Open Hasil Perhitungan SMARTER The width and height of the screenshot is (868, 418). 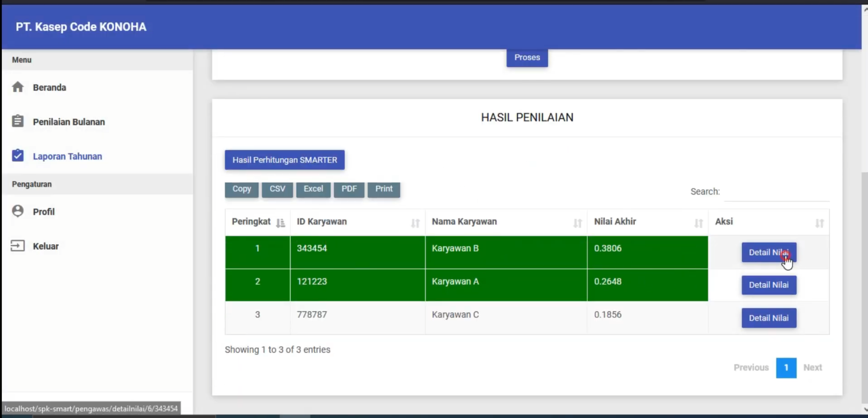285,160
